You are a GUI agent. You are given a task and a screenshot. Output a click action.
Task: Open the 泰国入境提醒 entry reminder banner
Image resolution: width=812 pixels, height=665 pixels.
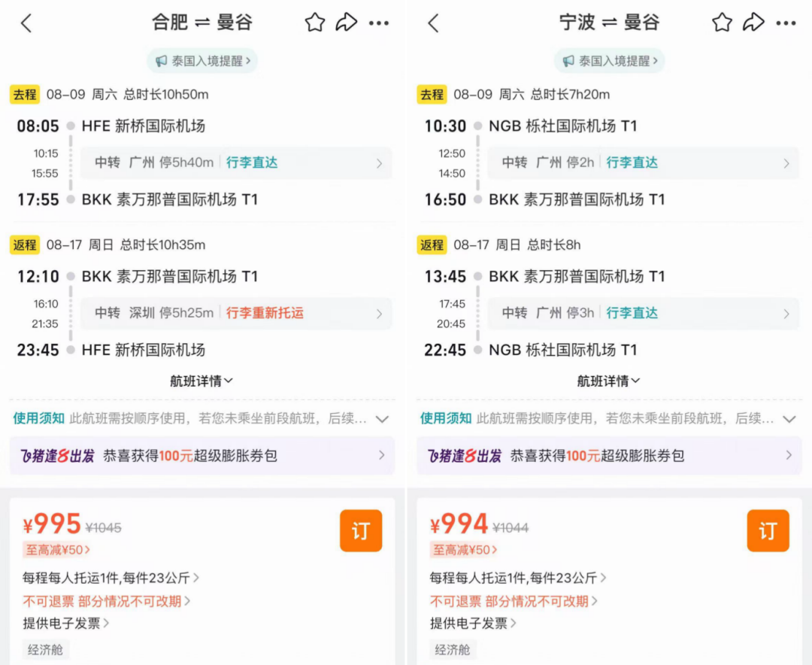201,61
